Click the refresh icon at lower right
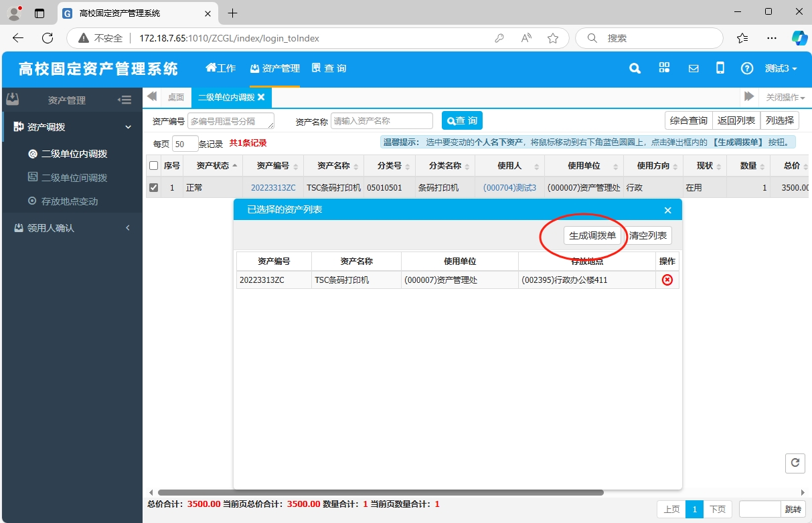812x523 pixels. coord(795,463)
